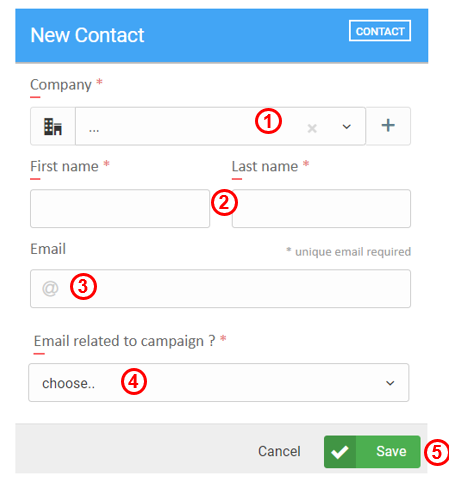
Task: Click the checkmark icon on Save
Action: pyautogui.click(x=340, y=452)
